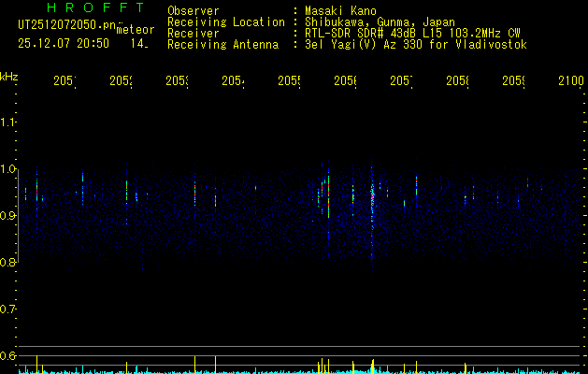This screenshot has width=588, height=374.
Task: Select the timestamp 25.12.07 20:50
Action: click(64, 44)
